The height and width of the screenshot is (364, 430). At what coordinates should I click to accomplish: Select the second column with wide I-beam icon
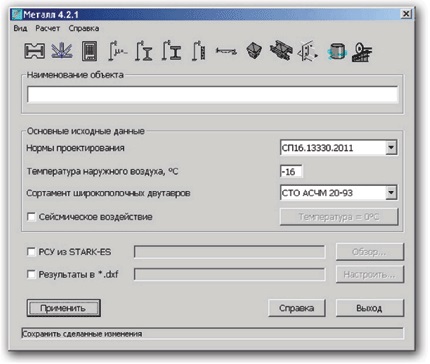pos(171,51)
